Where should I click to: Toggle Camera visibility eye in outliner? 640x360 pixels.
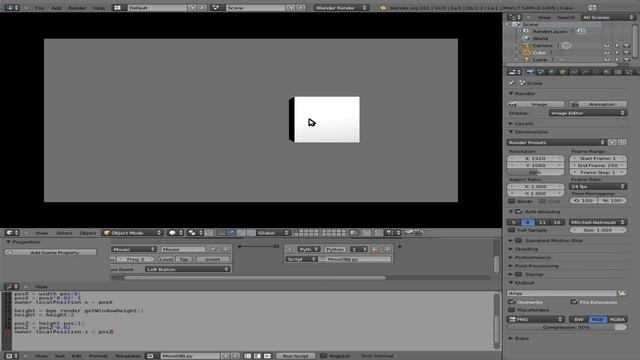pos(607,46)
